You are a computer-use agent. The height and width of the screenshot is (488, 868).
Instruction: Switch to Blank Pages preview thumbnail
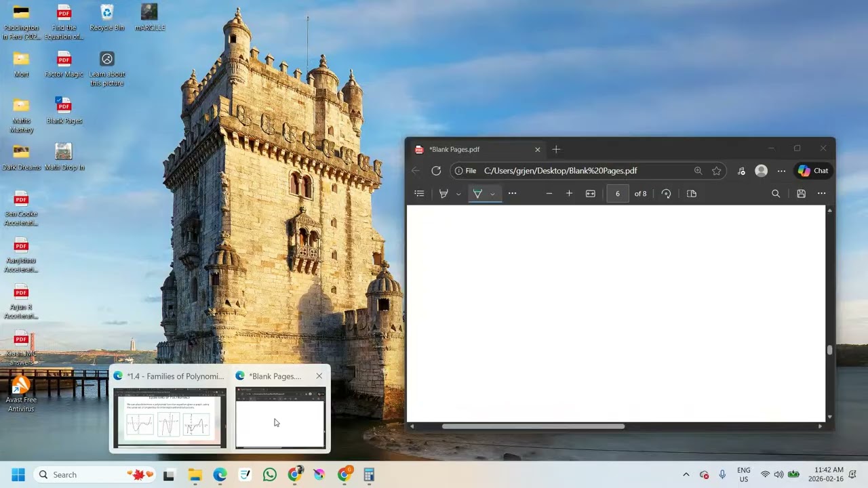click(280, 418)
